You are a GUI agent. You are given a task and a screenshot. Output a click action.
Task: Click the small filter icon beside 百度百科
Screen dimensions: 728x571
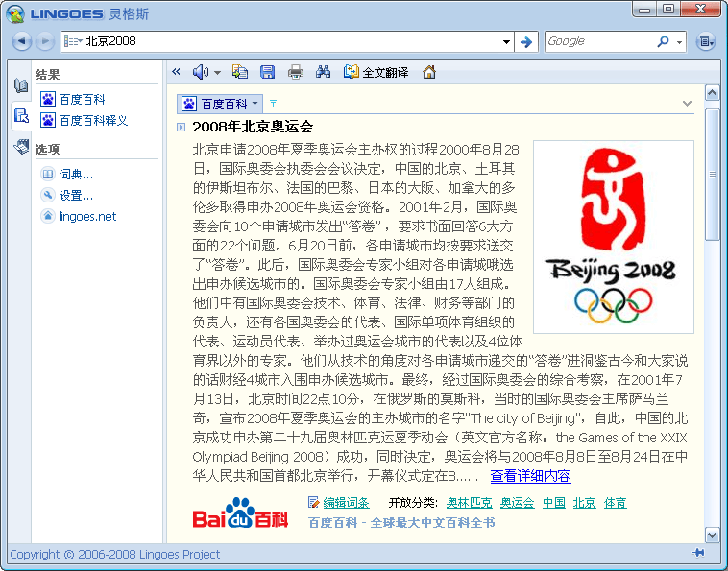tap(273, 103)
